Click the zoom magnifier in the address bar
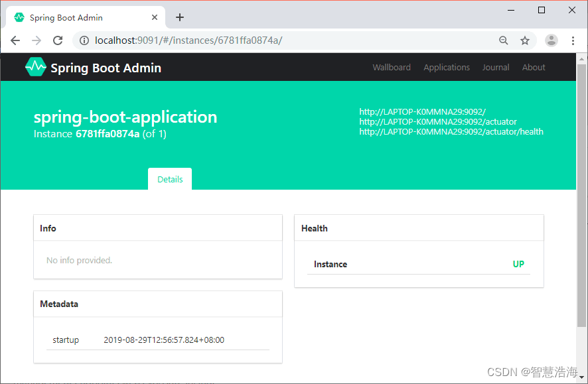Screen dimensions: 588x384 [504, 40]
